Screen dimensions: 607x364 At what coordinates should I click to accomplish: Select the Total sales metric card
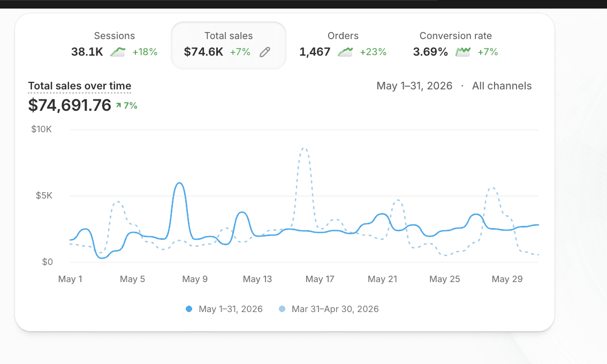(x=229, y=45)
